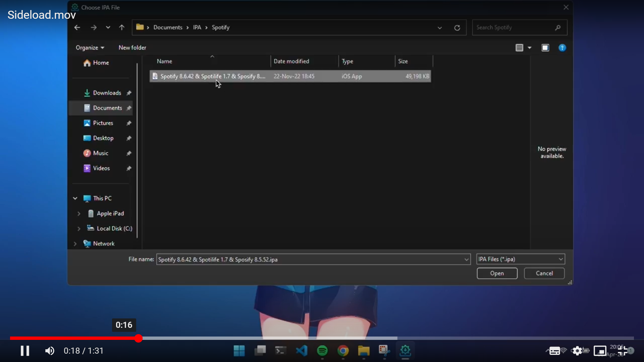
Task: Click the Open button
Action: pos(497,274)
